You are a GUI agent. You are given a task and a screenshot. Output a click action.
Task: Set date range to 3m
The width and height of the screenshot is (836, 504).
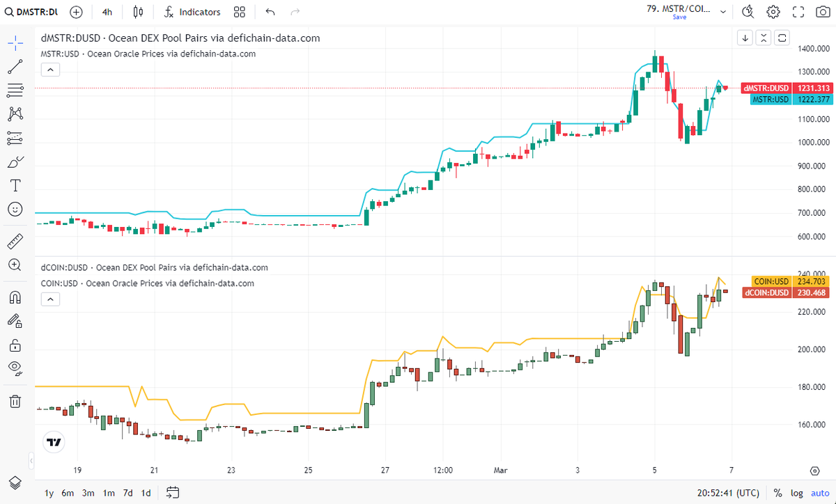click(x=88, y=493)
